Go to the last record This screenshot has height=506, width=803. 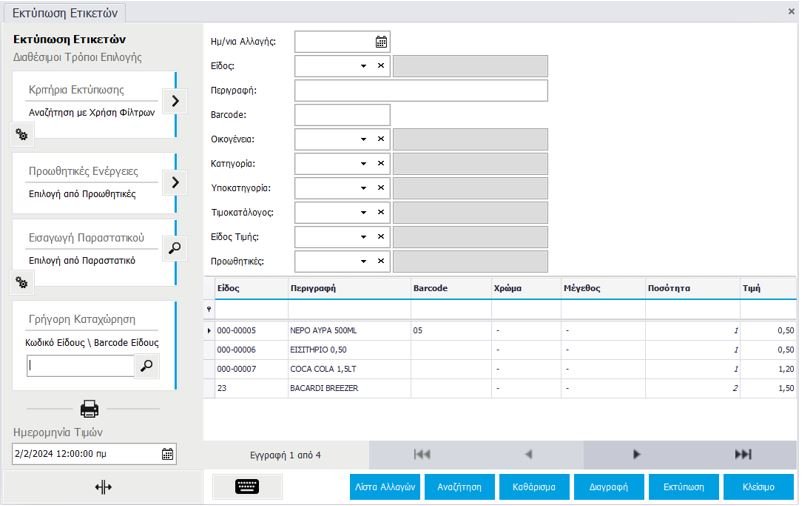tap(742, 454)
